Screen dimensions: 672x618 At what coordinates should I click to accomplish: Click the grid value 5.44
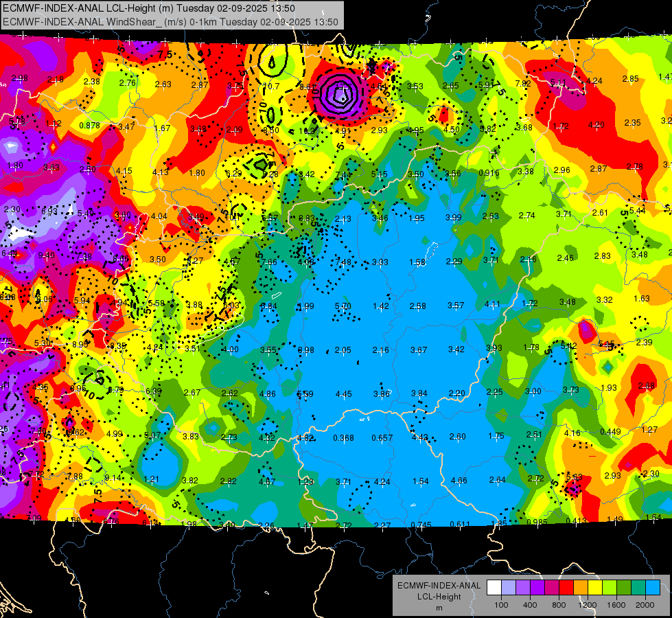637,211
